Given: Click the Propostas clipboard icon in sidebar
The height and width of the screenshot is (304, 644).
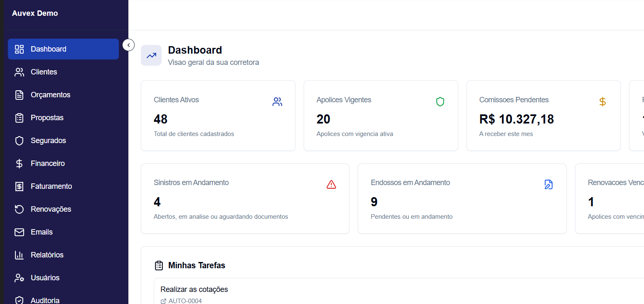Looking at the screenshot, I should 19,118.
